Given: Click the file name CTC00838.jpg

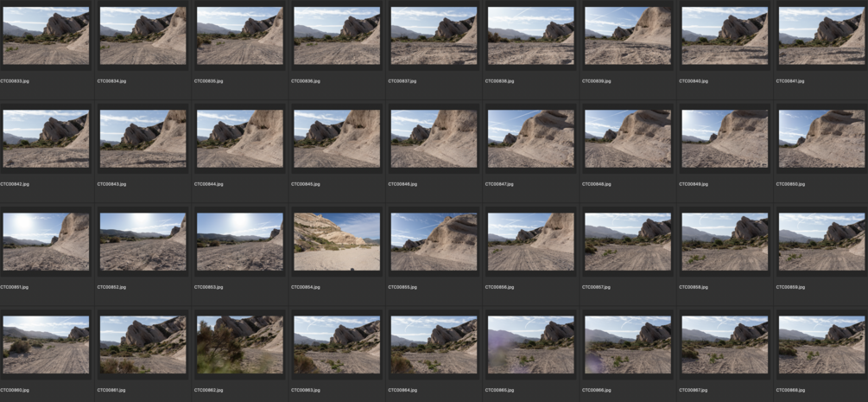Looking at the screenshot, I should 499,81.
